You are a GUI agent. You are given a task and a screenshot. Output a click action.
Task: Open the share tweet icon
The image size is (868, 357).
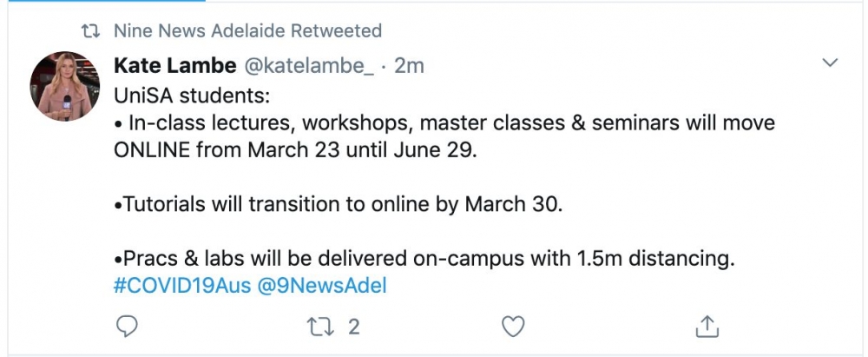[x=708, y=327]
